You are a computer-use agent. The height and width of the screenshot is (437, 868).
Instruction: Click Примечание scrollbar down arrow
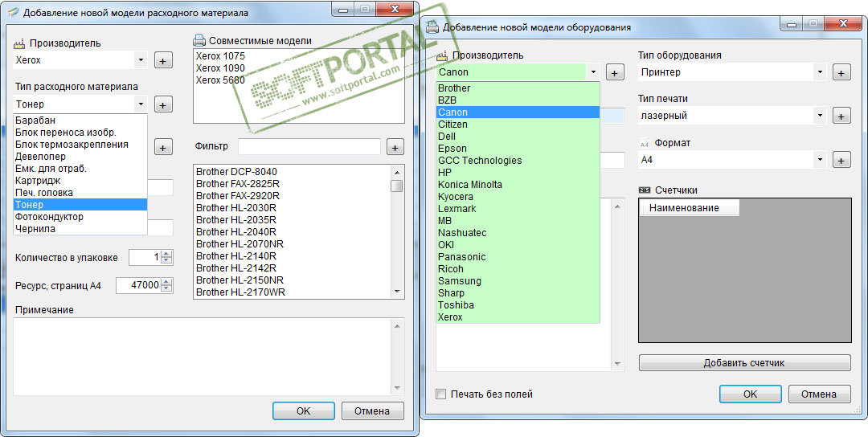click(x=397, y=388)
